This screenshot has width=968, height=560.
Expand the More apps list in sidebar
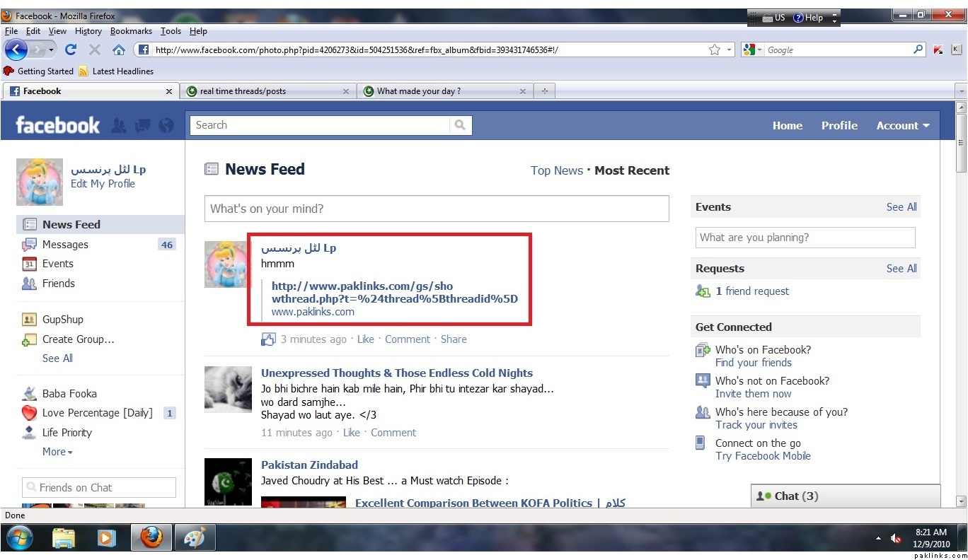[x=57, y=452]
